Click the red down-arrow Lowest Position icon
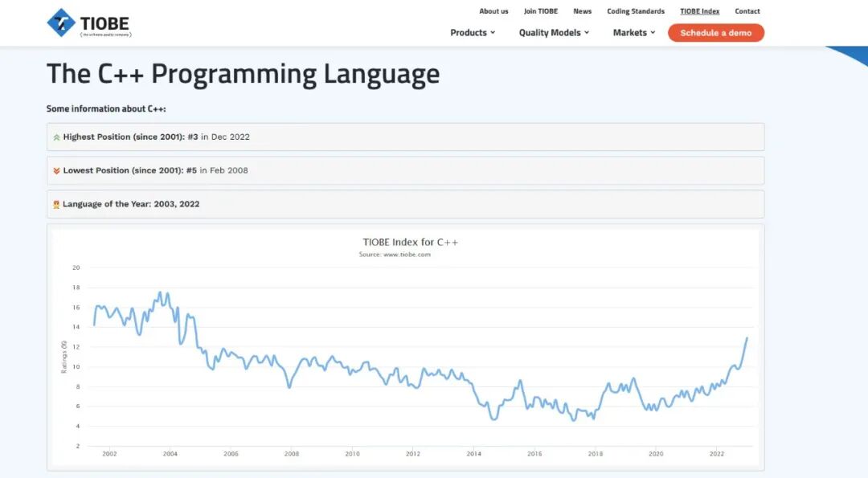The image size is (868, 478). pyautogui.click(x=56, y=171)
